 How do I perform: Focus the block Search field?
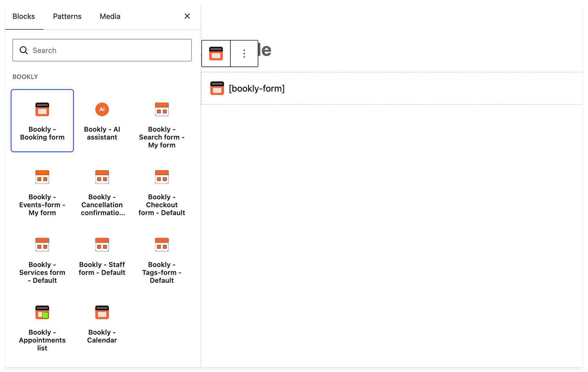click(x=102, y=50)
